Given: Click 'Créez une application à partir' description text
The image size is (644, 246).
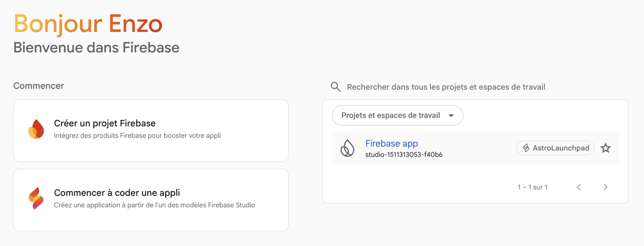Looking at the screenshot, I should click(154, 205).
